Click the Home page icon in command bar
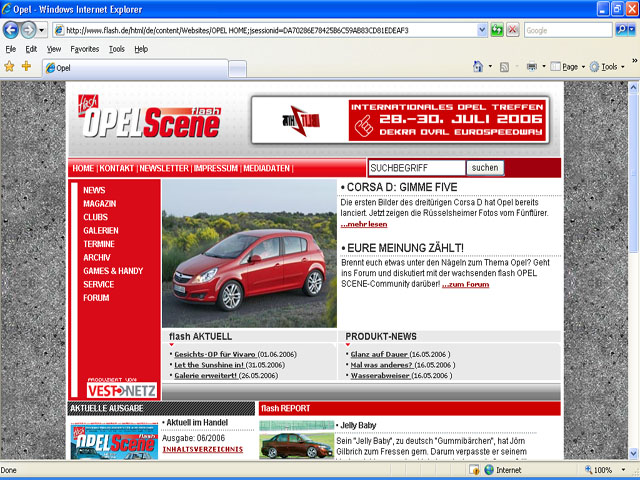640x480 pixels. tap(478, 67)
